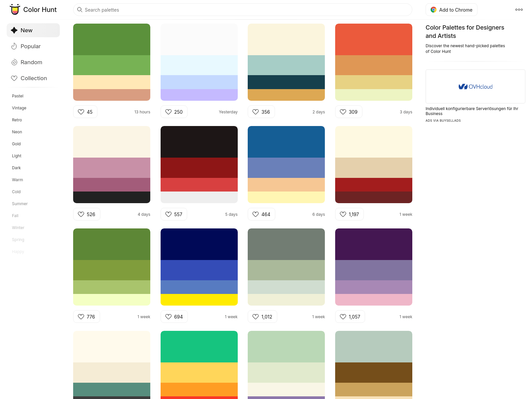Click the Add to Chrome button
Screen dimensions: 532x399
[x=451, y=10]
